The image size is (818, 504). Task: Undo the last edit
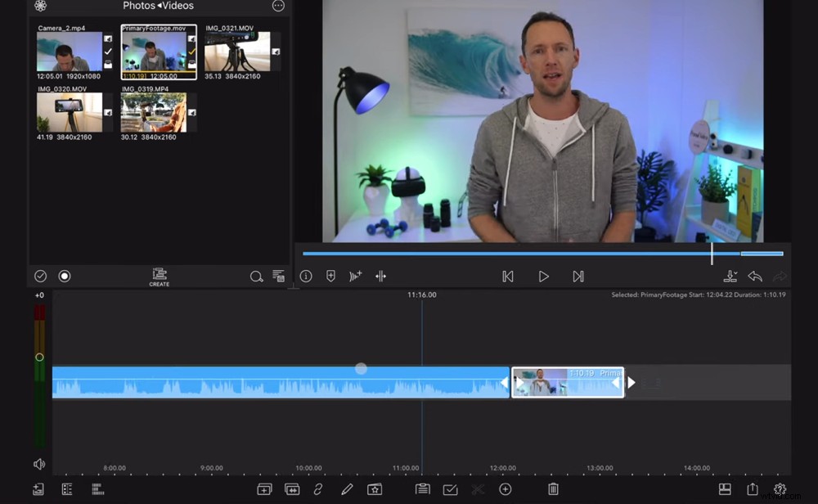(754, 277)
